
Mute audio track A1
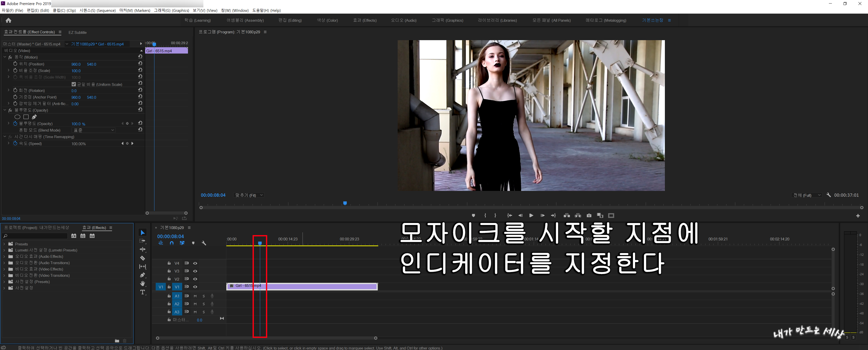[x=195, y=296]
